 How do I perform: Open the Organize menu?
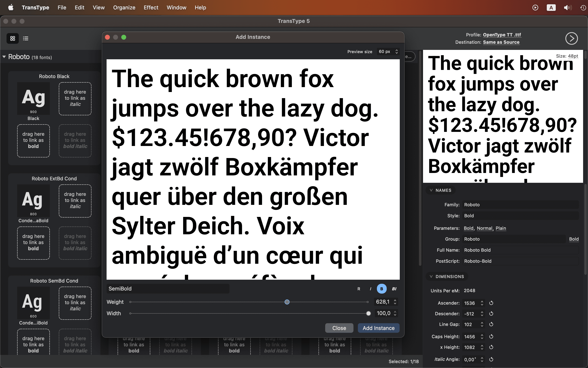[x=124, y=8]
